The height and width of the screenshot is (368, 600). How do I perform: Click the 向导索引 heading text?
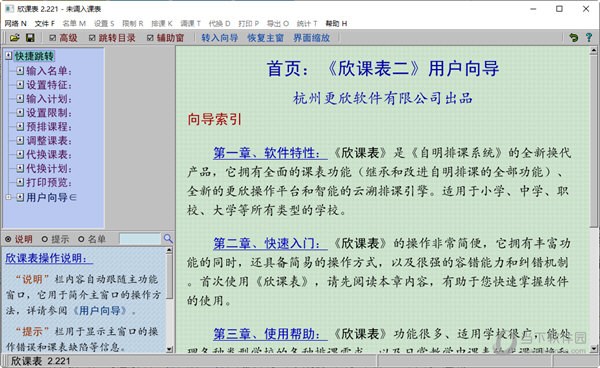click(x=214, y=119)
